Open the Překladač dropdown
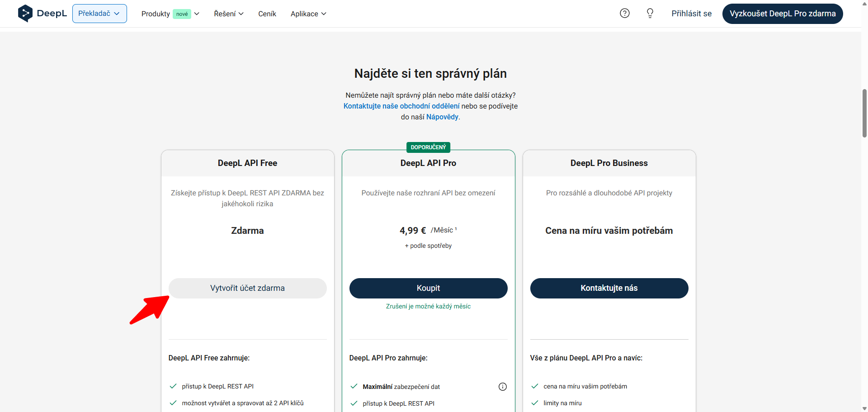The image size is (868, 412). click(x=99, y=14)
